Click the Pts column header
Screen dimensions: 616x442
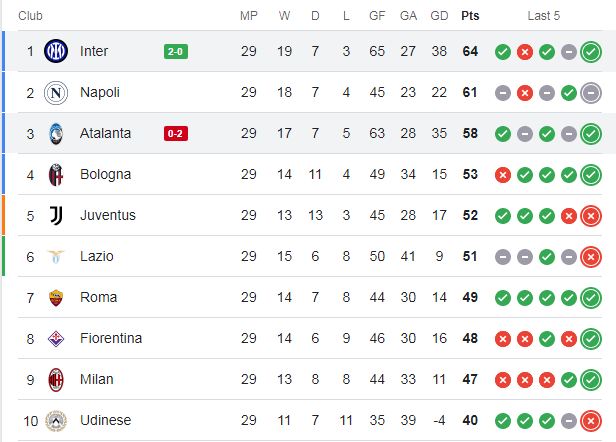point(470,16)
